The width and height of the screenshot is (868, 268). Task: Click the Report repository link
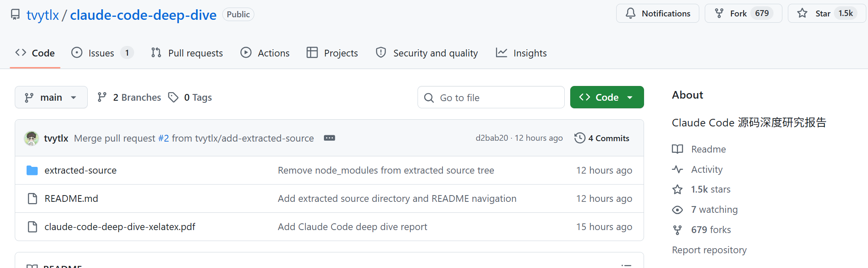point(709,250)
